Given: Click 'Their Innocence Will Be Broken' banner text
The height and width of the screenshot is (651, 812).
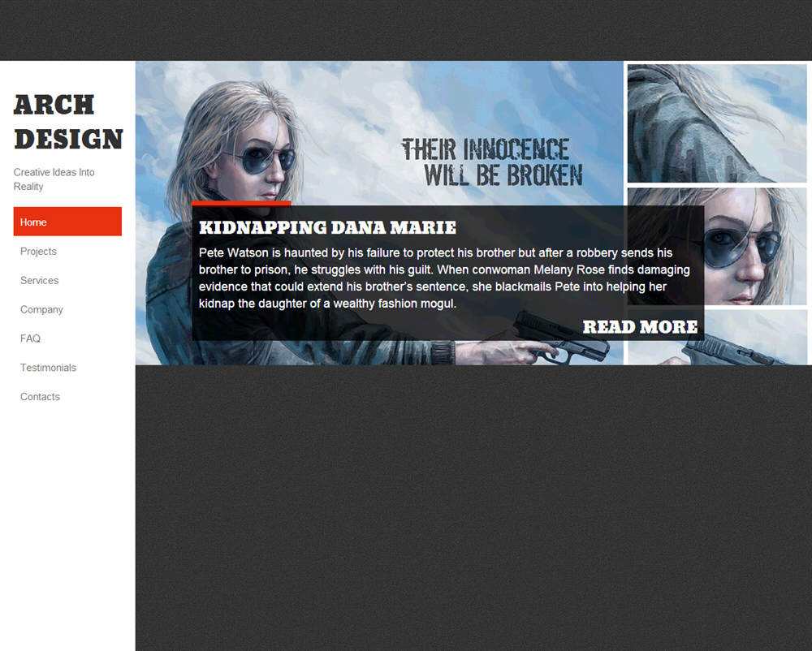Looking at the screenshot, I should [x=492, y=162].
